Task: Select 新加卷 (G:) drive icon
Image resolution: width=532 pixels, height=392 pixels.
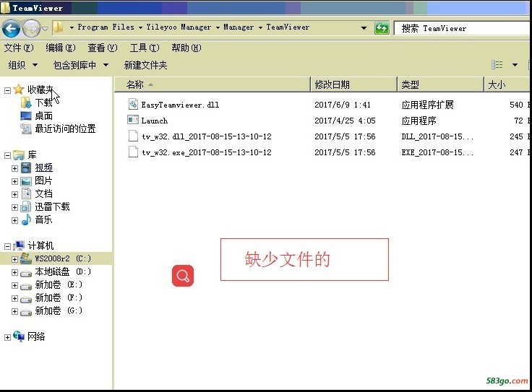Action: (26, 313)
